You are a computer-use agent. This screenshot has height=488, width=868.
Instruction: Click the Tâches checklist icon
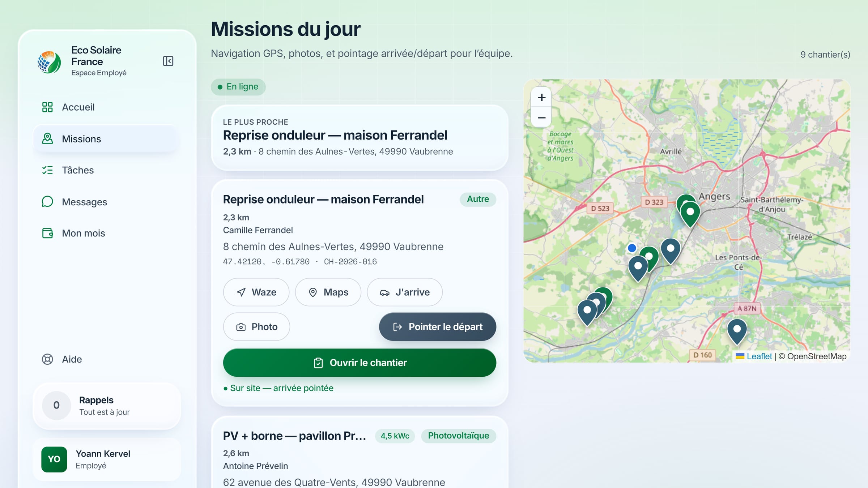47,170
